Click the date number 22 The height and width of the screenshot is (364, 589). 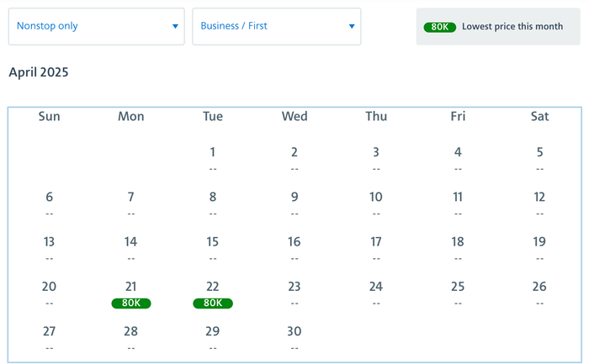[x=213, y=287]
